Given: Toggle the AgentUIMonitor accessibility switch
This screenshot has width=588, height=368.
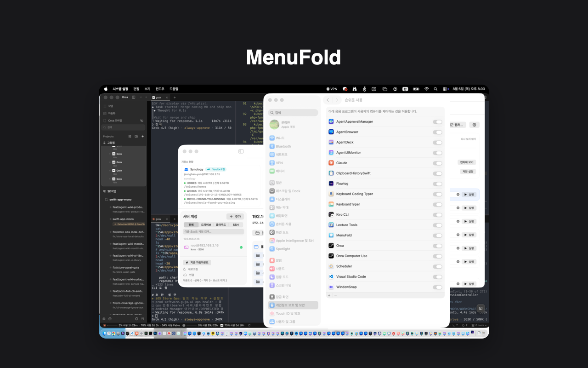Looking at the screenshot, I should [x=437, y=153].
